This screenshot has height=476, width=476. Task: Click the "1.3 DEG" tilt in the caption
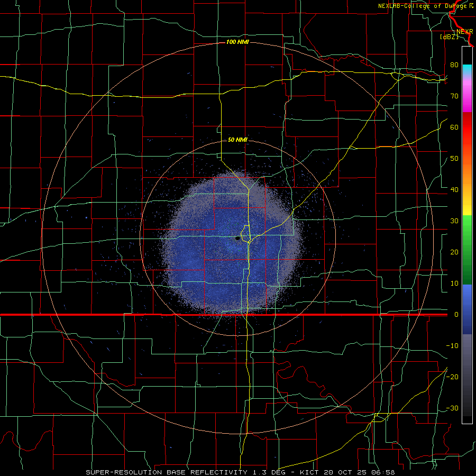[x=270, y=472]
